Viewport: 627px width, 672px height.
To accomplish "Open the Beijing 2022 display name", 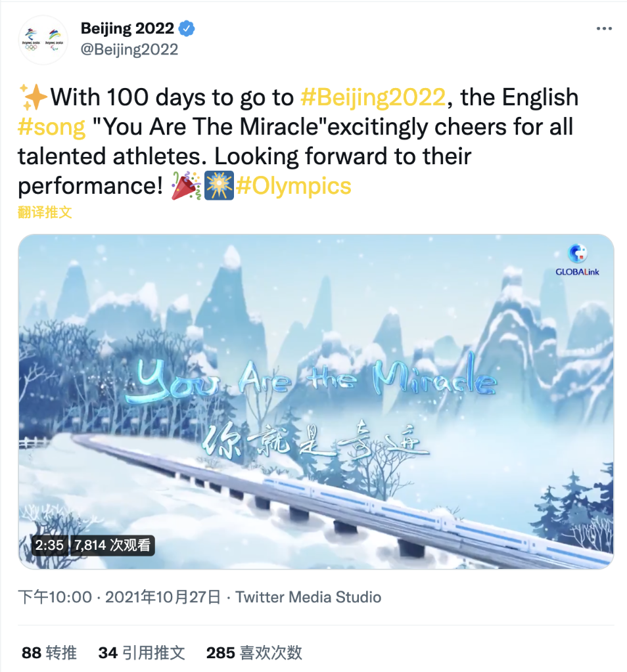I will [x=127, y=29].
